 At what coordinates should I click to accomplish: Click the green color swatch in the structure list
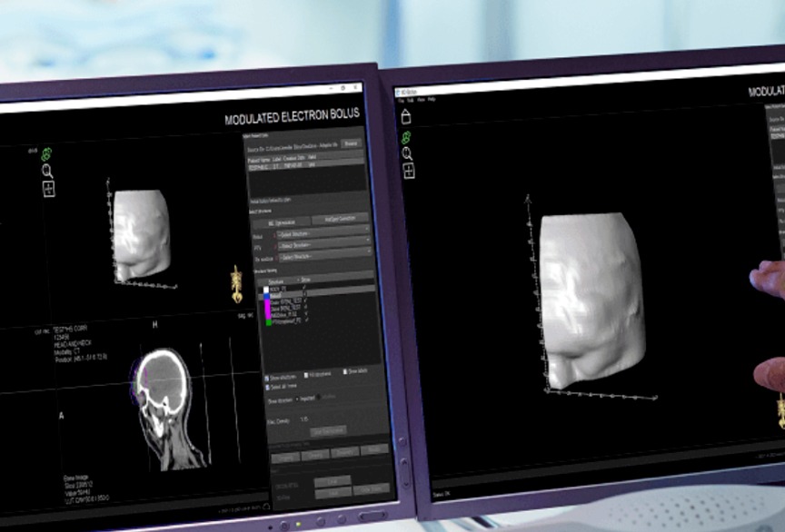pyautogui.click(x=269, y=323)
